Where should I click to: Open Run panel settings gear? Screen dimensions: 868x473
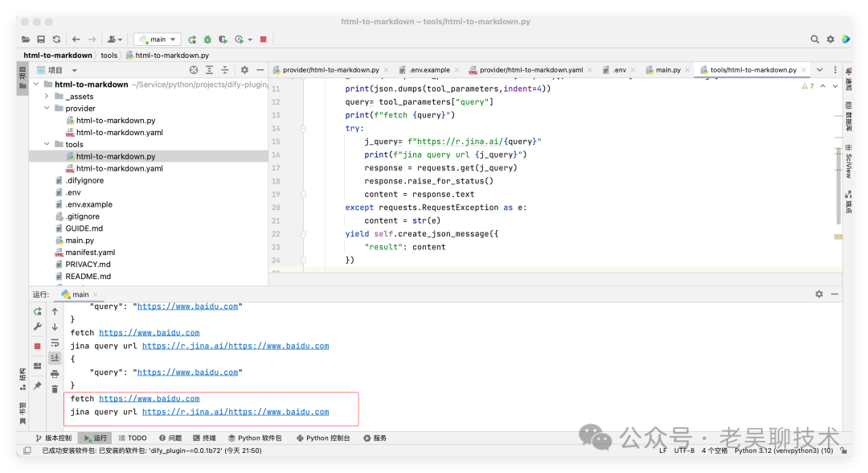(x=819, y=294)
